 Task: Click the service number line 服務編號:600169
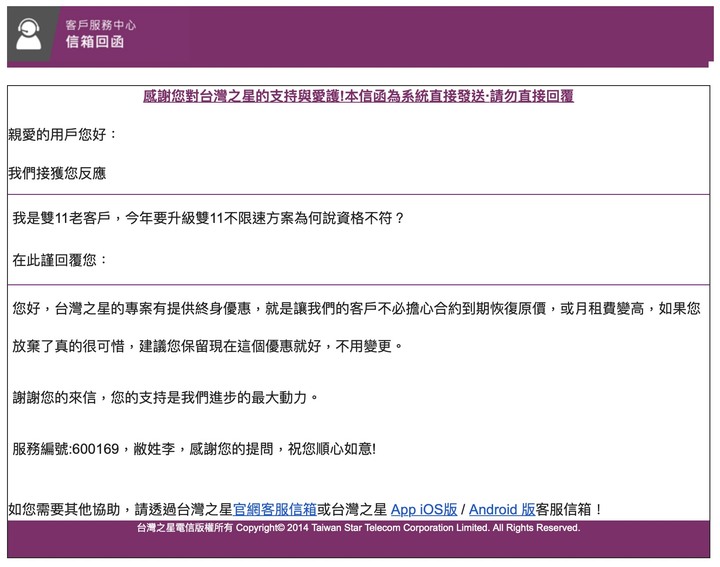194,449
